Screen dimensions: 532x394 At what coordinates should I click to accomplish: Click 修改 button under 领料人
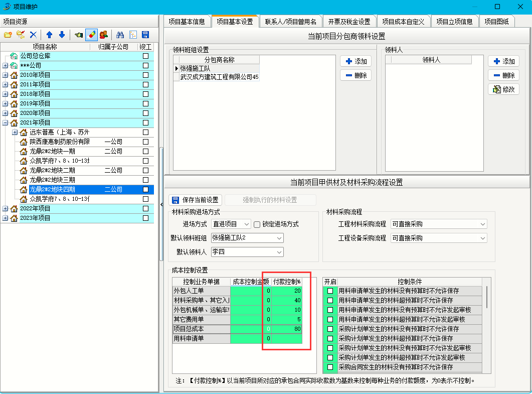point(503,89)
